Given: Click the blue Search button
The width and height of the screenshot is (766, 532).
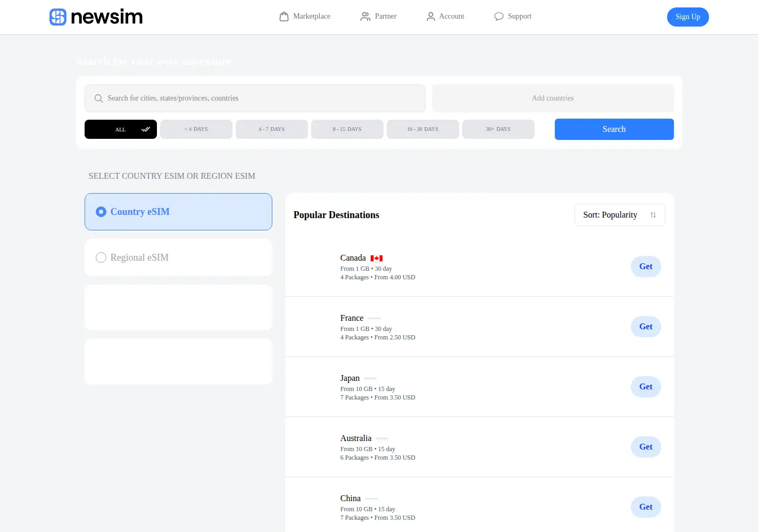Looking at the screenshot, I should (614, 129).
